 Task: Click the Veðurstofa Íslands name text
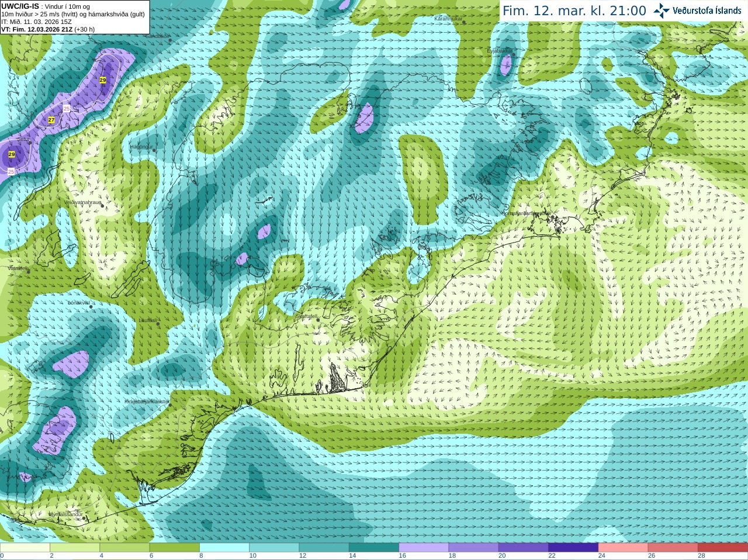(x=707, y=11)
